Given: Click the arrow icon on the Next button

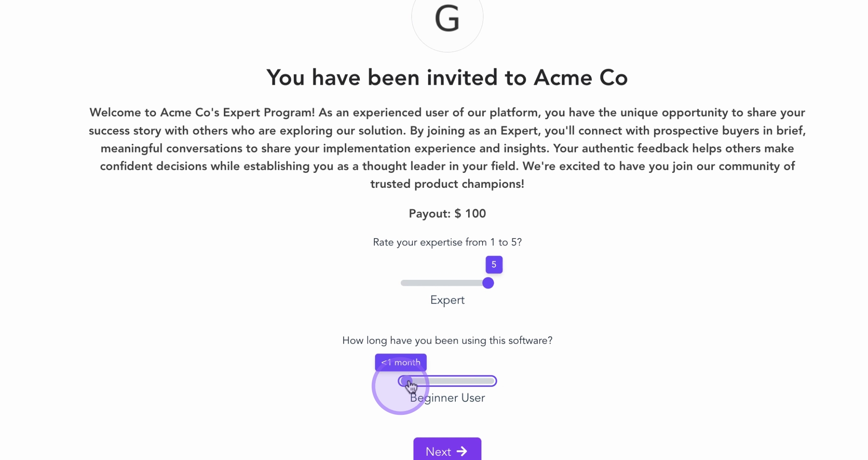Looking at the screenshot, I should 462,451.
